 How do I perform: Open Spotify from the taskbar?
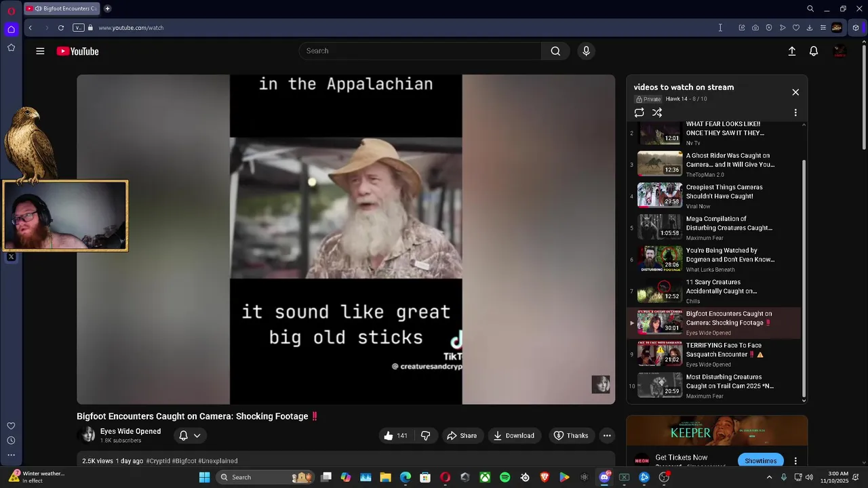(x=505, y=477)
